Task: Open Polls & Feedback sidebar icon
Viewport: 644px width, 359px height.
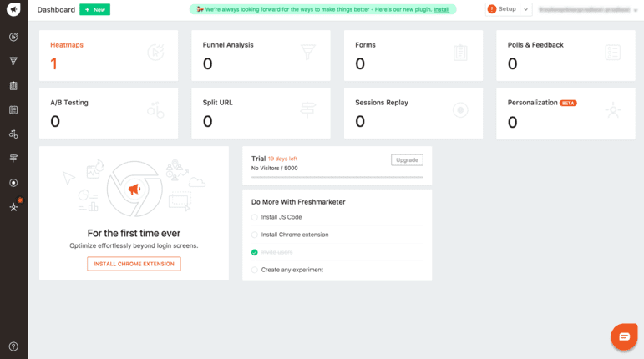Action: pos(13,109)
